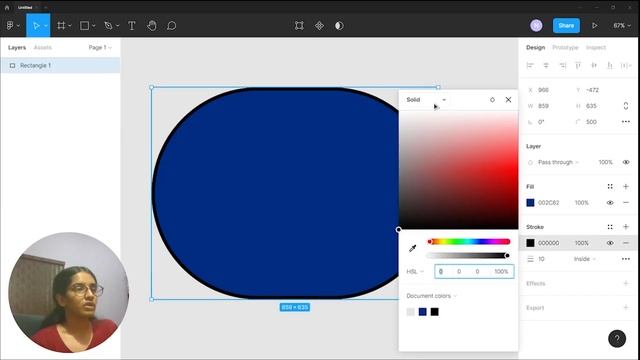Pick color with eyedropper tool
This screenshot has height=360, width=640.
pos(413,249)
